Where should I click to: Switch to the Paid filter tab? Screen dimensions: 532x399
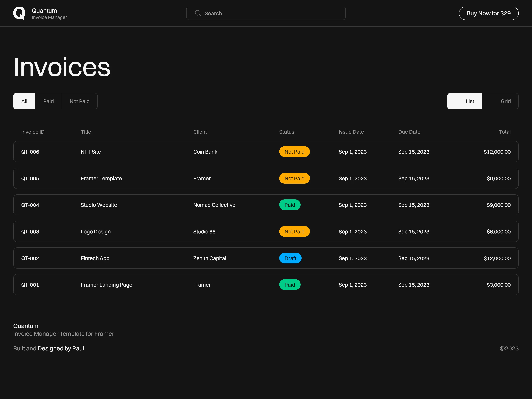point(49,101)
